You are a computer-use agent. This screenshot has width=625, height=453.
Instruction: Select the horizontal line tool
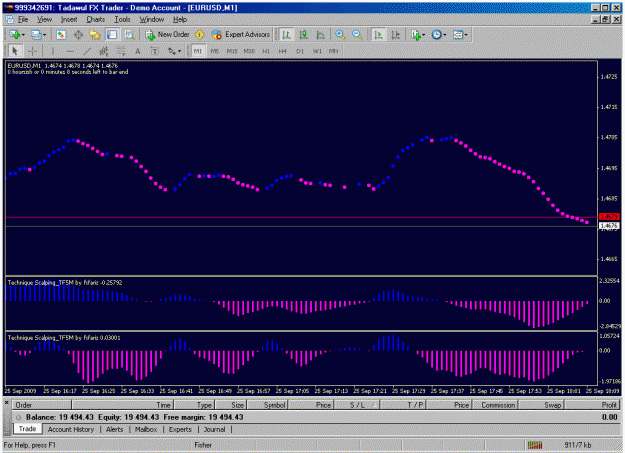point(70,51)
